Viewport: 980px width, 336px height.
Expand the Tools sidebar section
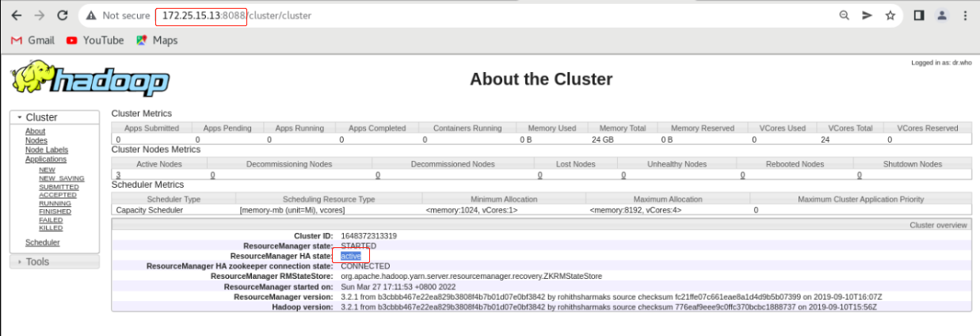click(x=53, y=262)
